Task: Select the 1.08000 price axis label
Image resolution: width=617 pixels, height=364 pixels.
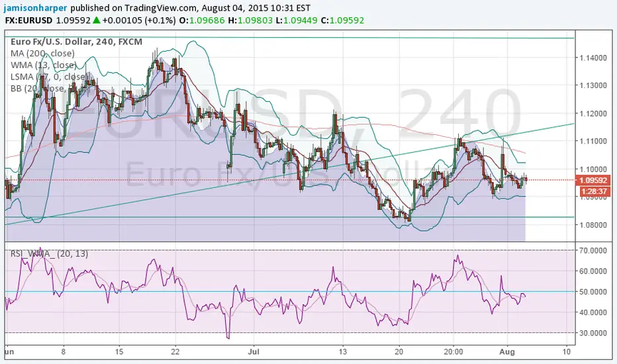Action: 593,225
